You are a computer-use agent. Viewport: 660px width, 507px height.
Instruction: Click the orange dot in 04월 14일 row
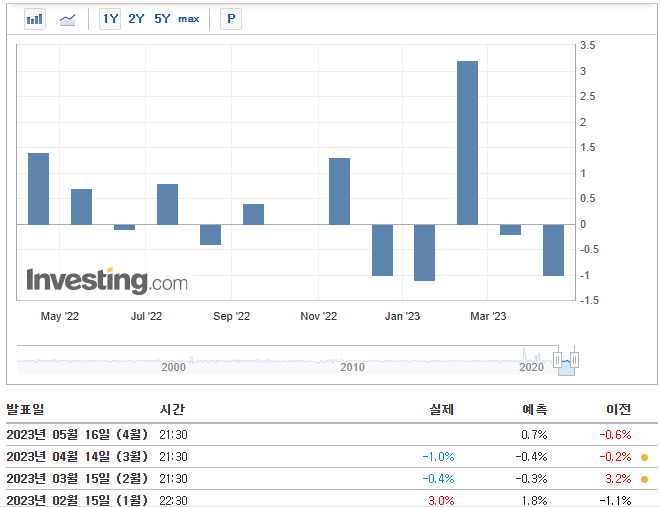click(644, 457)
